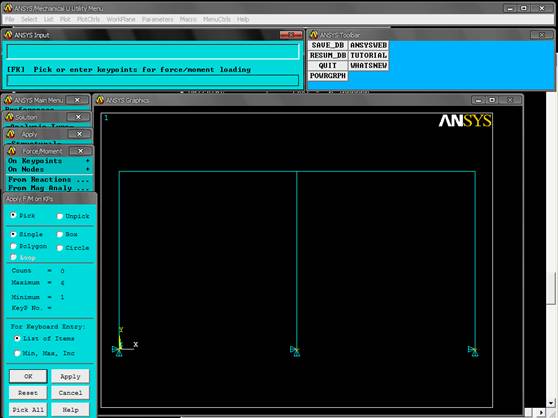The width and height of the screenshot is (558, 418).
Task: Click the ANSYSWEB toolbar button
Action: coord(368,45)
